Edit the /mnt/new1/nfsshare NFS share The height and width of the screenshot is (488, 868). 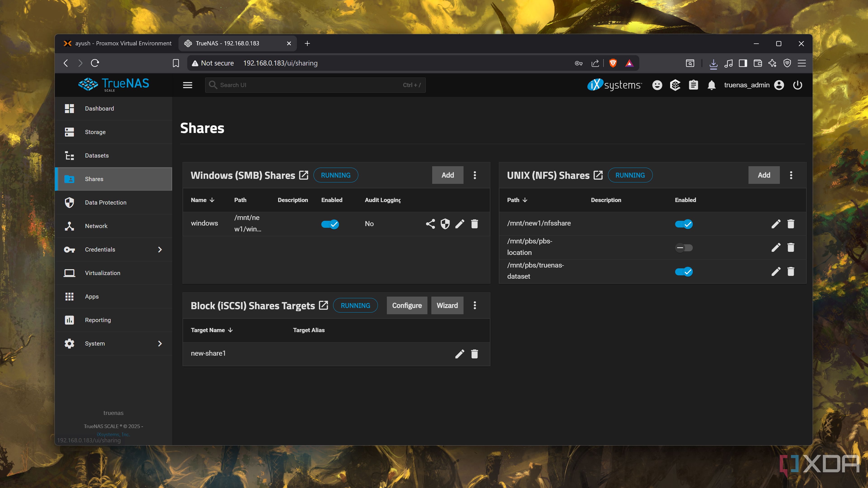coord(776,224)
